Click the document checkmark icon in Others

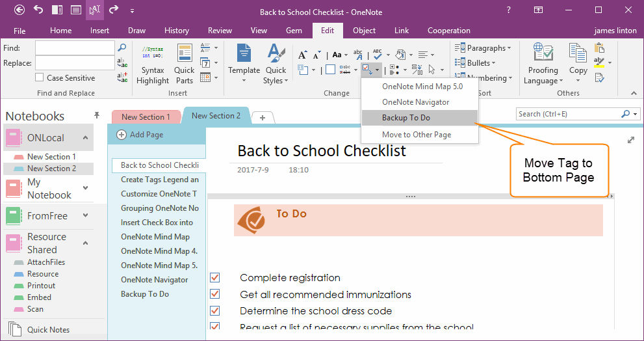tap(599, 77)
